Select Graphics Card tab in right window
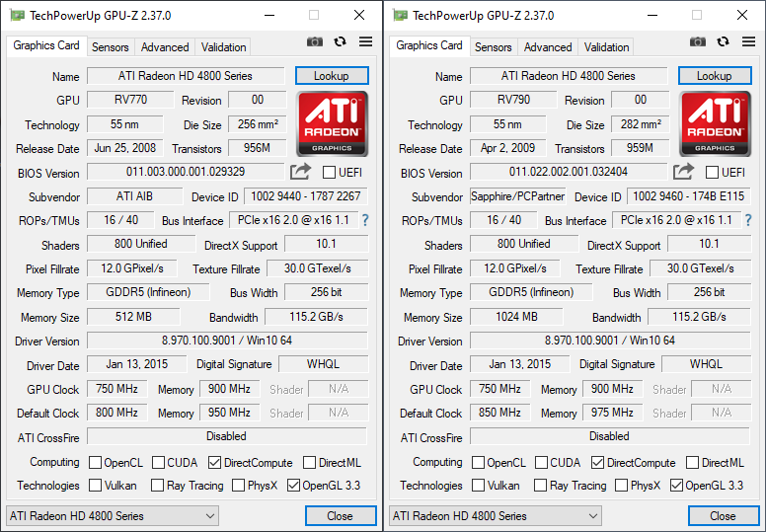Viewport: 766px width, 532px height. [x=429, y=45]
